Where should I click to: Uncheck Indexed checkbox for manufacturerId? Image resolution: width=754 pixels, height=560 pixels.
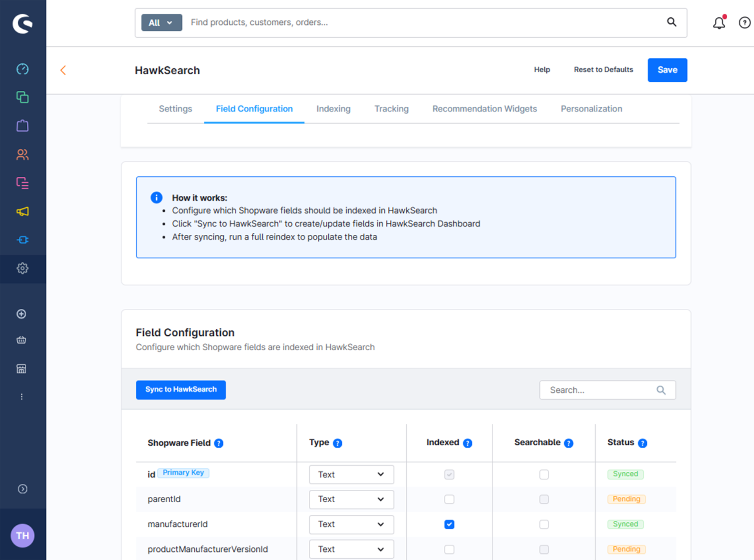pos(449,524)
